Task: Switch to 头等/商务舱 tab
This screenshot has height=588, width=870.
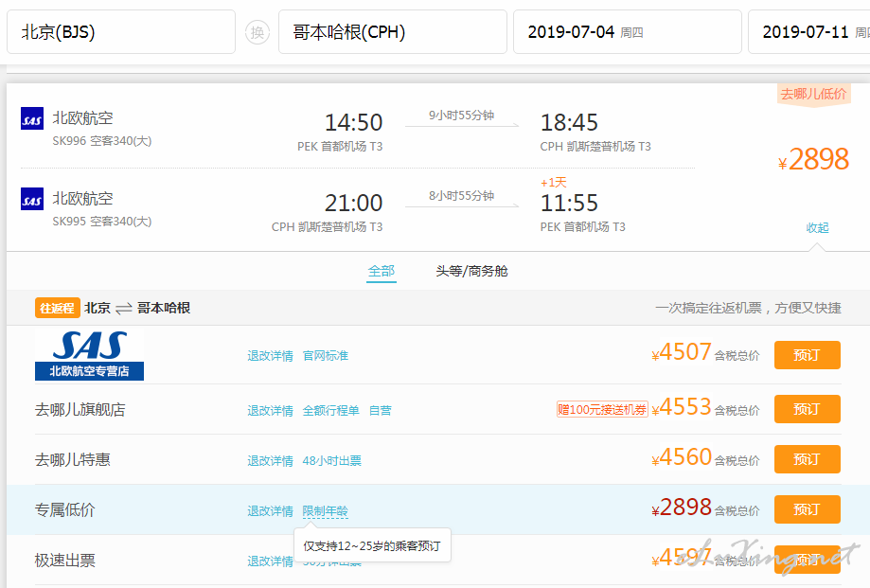Action: (471, 271)
